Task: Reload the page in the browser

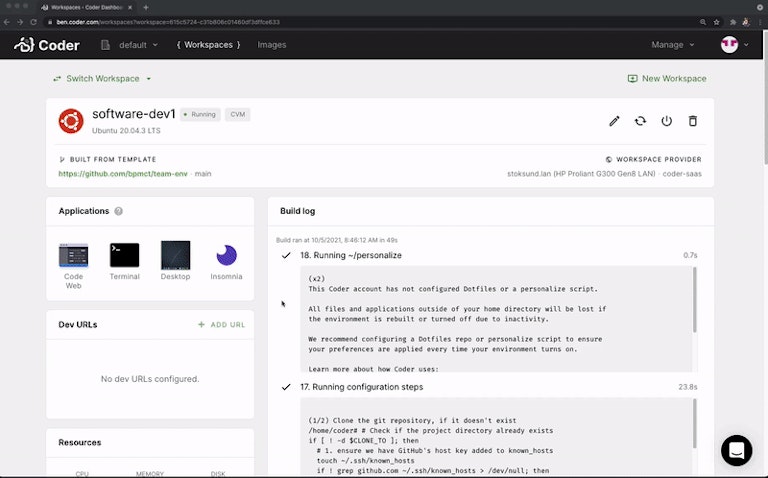Action: tap(33, 22)
